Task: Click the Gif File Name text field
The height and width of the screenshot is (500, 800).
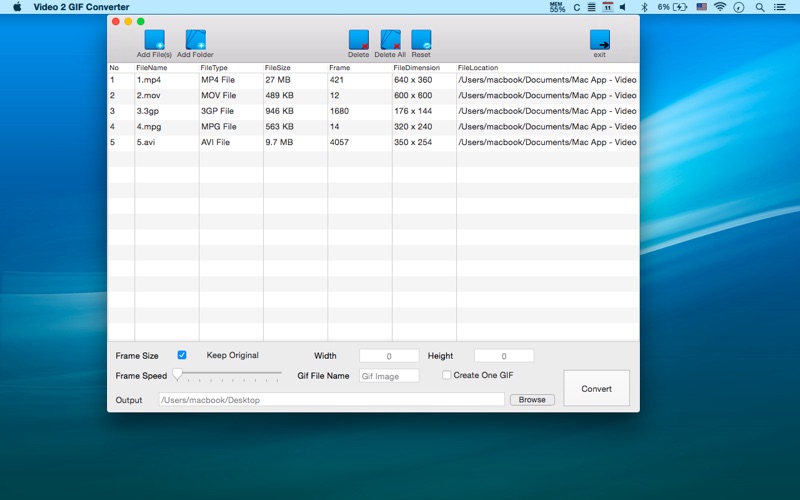Action: coord(389,376)
